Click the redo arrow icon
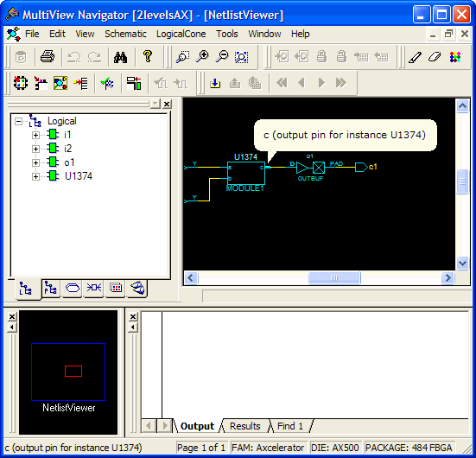Viewport: 476px width, 458px height. tap(94, 57)
